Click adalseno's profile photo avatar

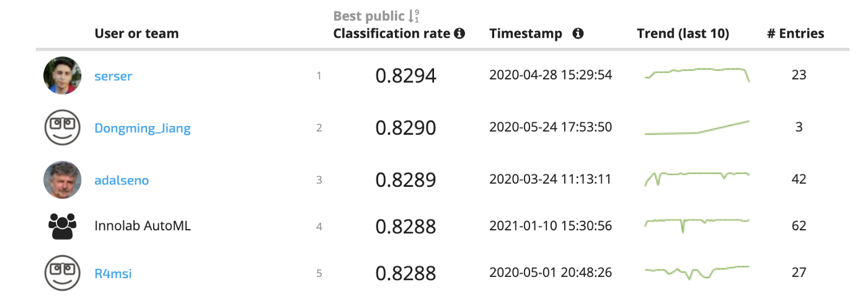point(63,180)
